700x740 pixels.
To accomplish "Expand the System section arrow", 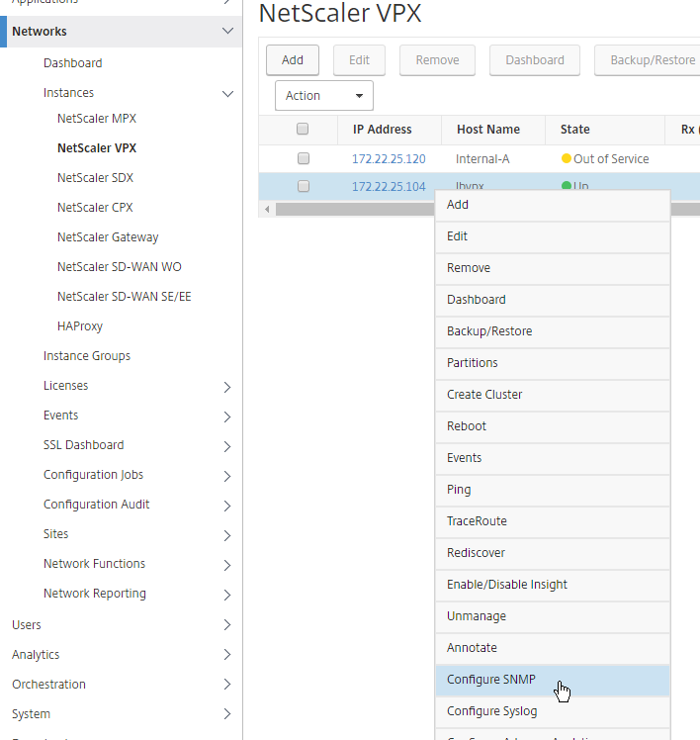I will click(x=226, y=714).
